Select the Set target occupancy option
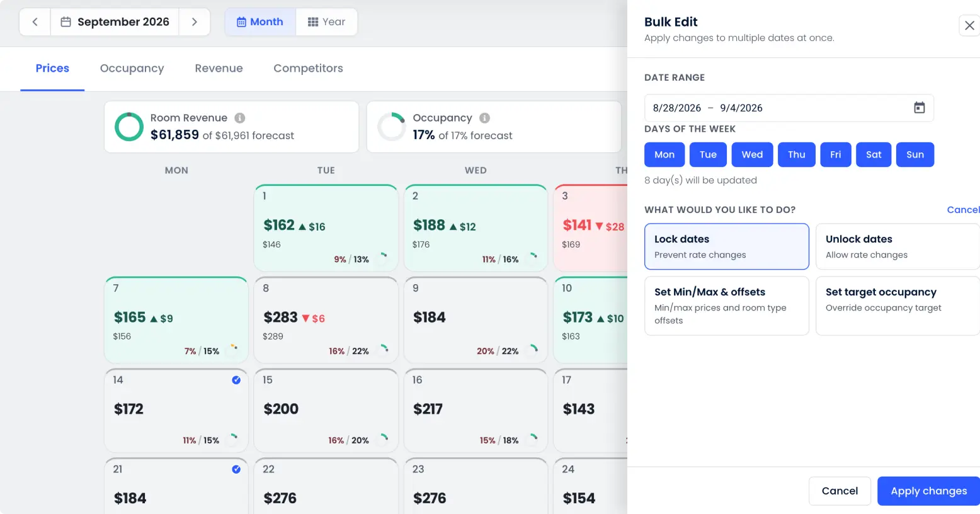The width and height of the screenshot is (980, 514). [898, 306]
